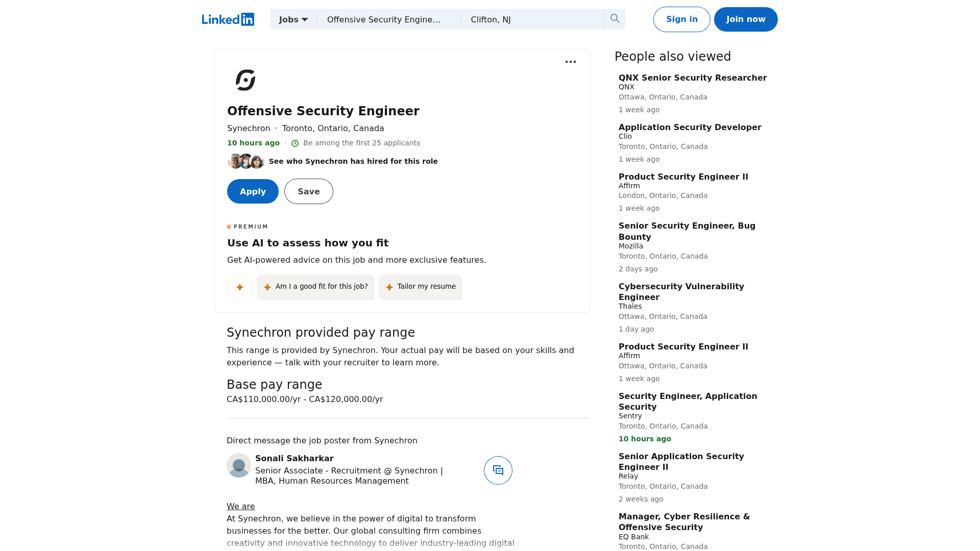Message the job poster via chat icon

coord(498,470)
